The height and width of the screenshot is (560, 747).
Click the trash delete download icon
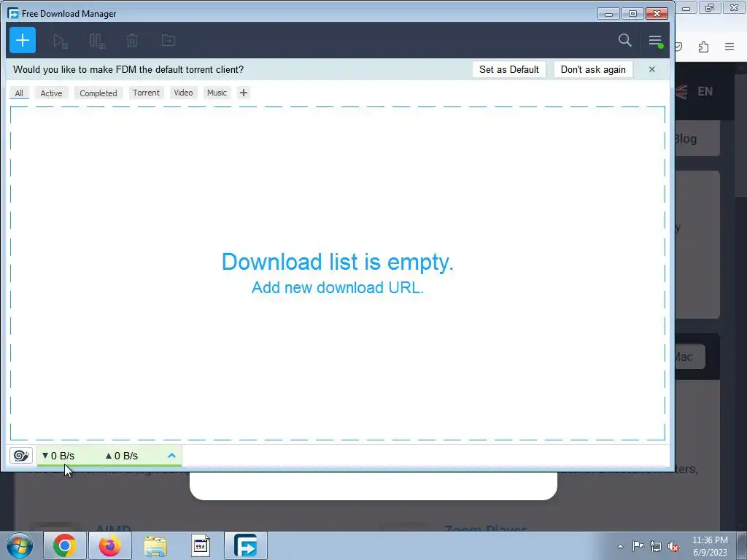click(132, 41)
